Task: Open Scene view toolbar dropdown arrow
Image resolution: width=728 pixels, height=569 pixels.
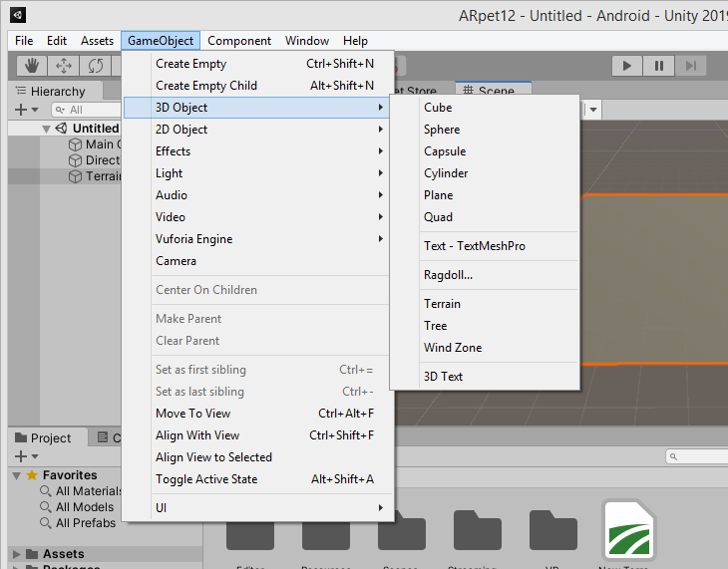Action: [x=593, y=110]
